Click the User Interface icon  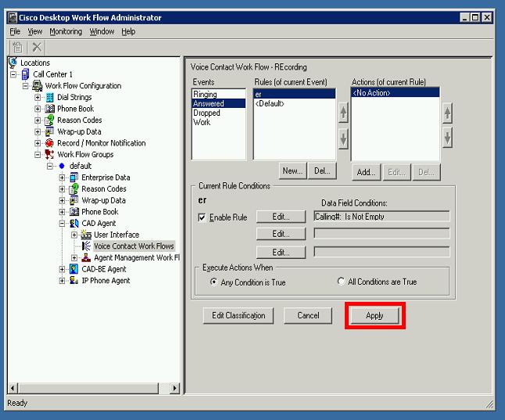click(86, 235)
